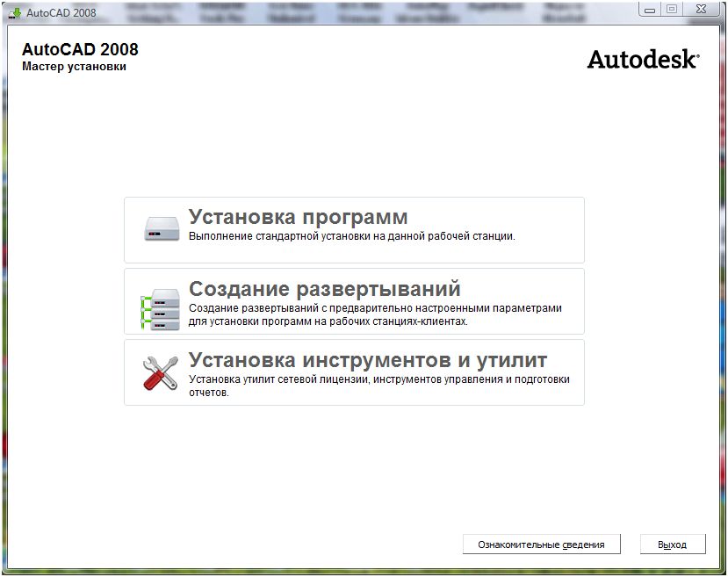The image size is (728, 577).
Task: Click the 'Мастер установки' subtitle
Action: pyautogui.click(x=75, y=67)
